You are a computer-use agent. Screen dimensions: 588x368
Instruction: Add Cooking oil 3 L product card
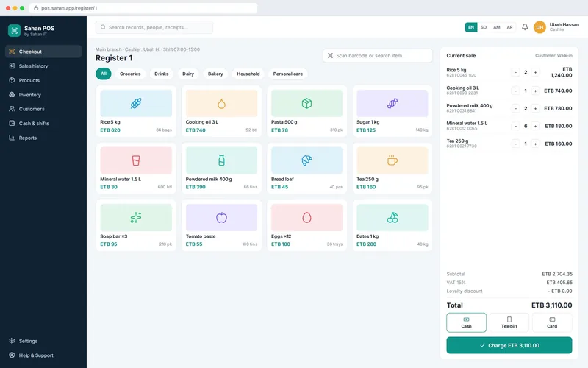[x=221, y=111]
